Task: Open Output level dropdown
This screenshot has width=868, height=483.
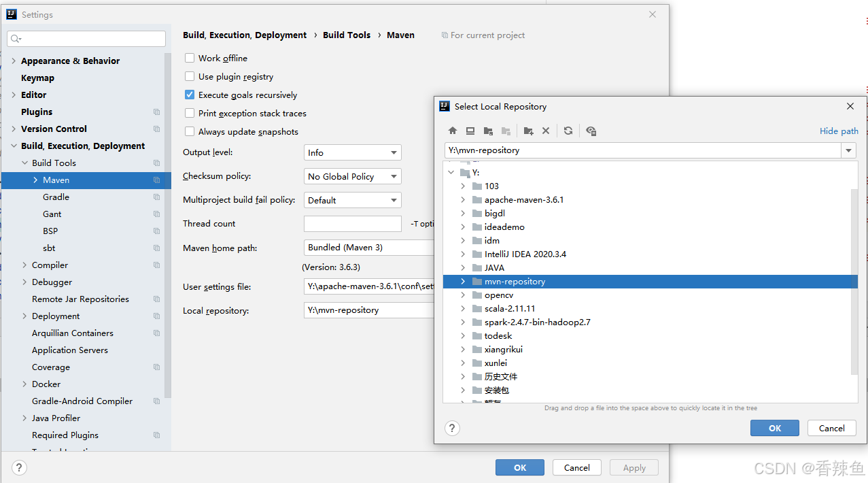Action: (x=352, y=152)
